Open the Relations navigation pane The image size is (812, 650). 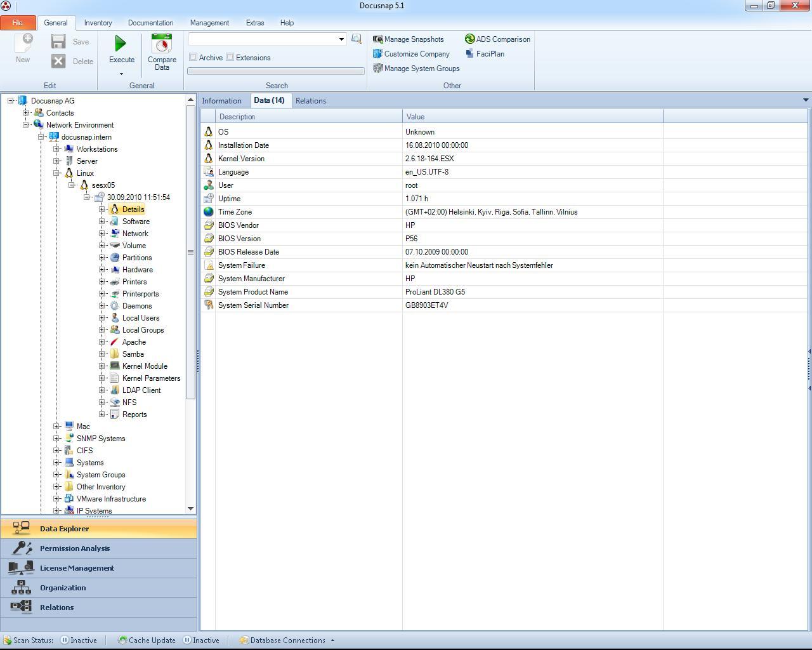click(x=98, y=607)
